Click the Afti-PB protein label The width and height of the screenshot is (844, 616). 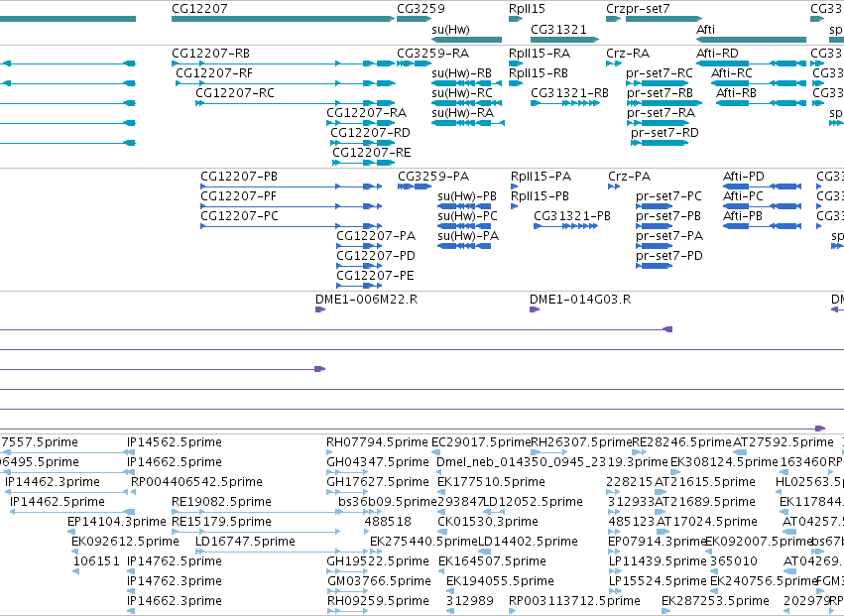743,216
